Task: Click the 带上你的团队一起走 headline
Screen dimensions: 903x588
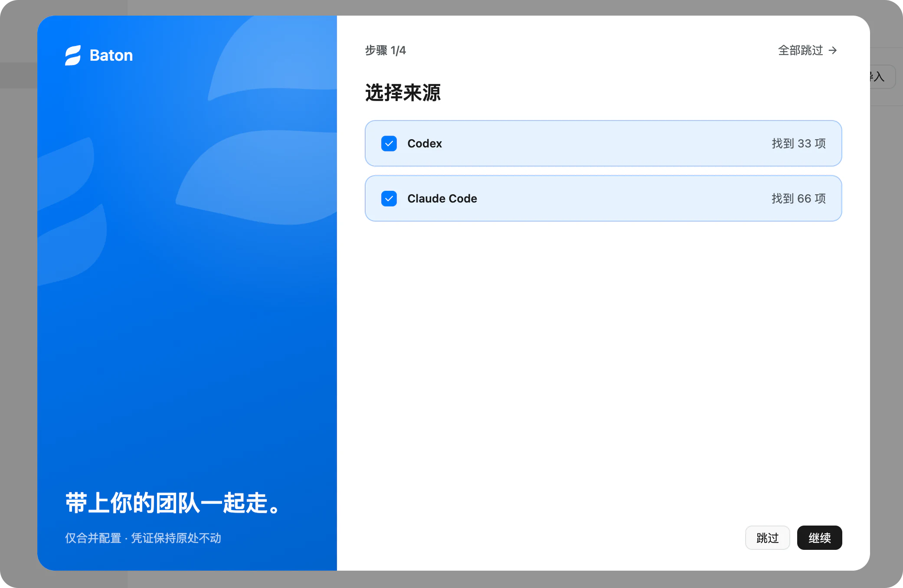Action: point(173,503)
